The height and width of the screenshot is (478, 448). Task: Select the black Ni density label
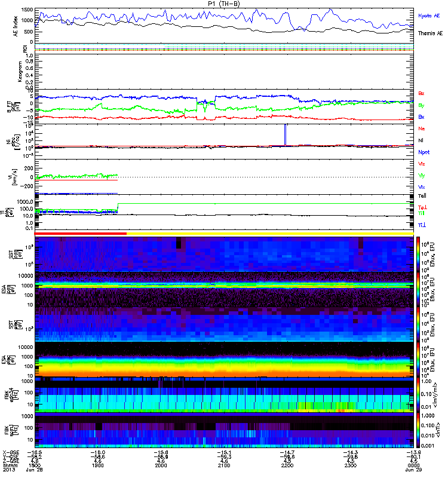421,140
